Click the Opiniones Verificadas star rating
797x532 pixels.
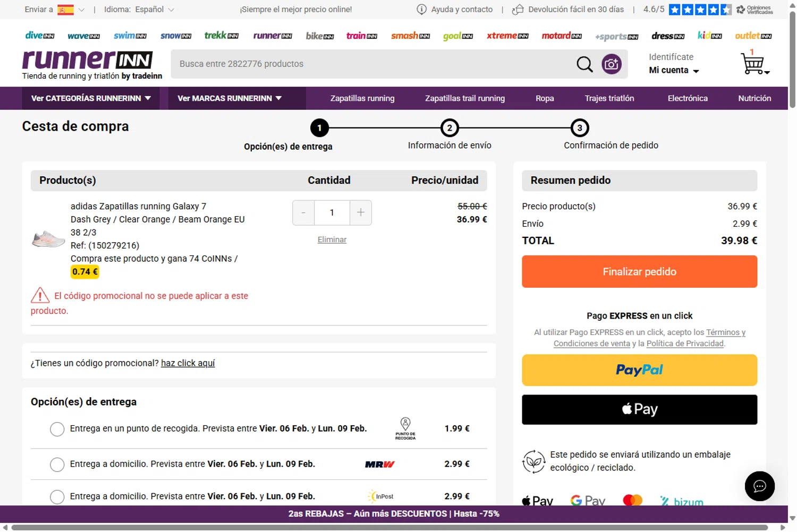click(x=700, y=10)
